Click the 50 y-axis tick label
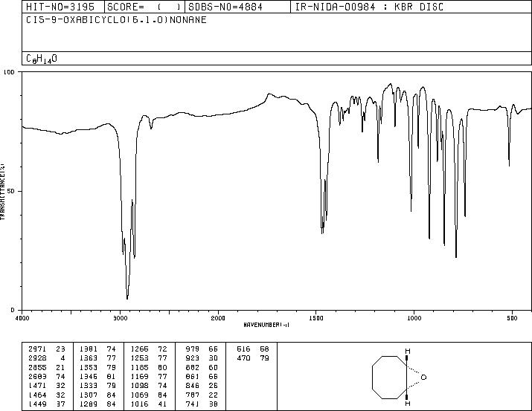The image size is (532, 411). tap(11, 191)
